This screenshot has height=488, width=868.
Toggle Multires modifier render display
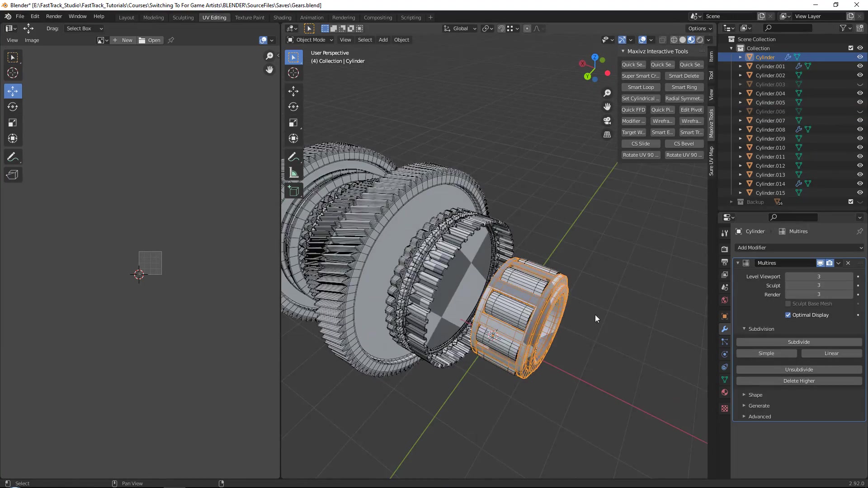(x=829, y=263)
